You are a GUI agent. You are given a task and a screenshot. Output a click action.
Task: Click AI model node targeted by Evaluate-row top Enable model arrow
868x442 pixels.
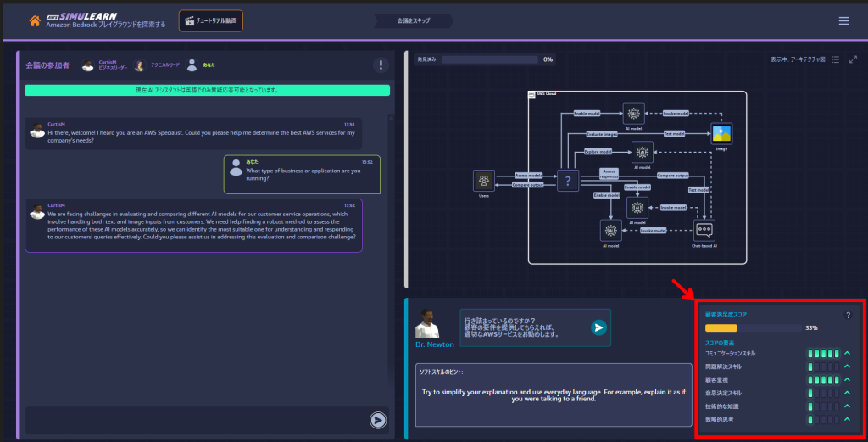633,114
